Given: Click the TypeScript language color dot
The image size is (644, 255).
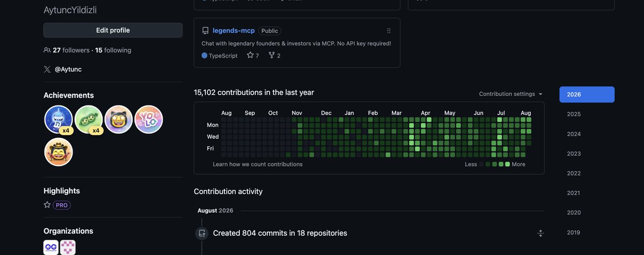Looking at the screenshot, I should pos(204,56).
